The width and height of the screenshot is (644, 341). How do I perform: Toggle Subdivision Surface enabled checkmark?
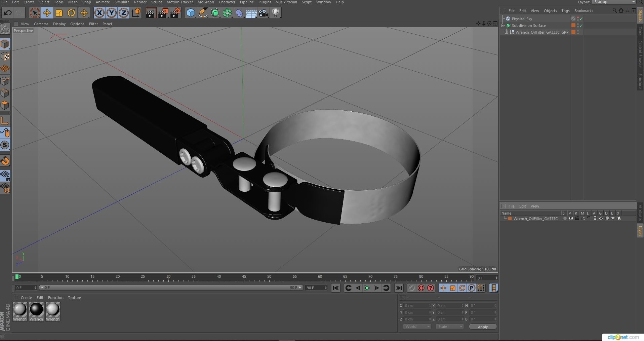pos(581,26)
